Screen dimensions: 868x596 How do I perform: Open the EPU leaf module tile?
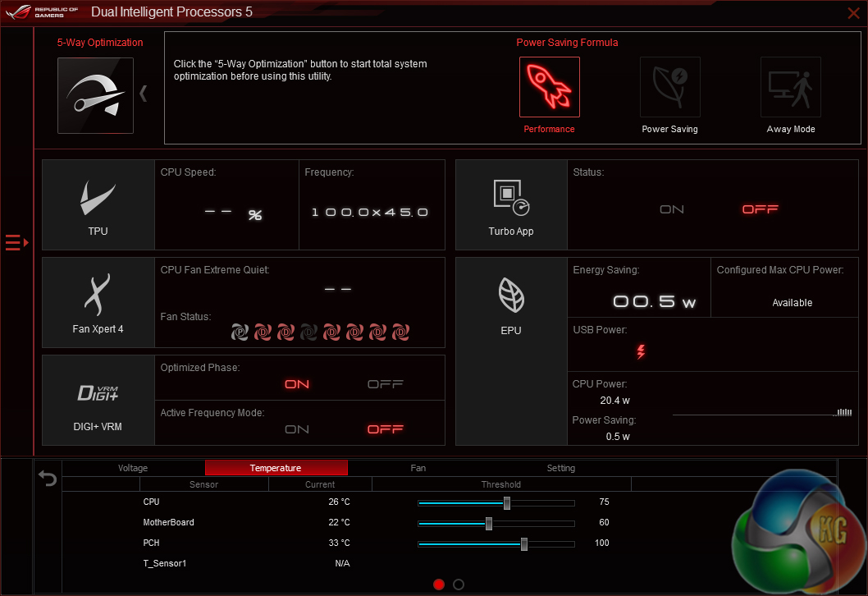click(511, 351)
